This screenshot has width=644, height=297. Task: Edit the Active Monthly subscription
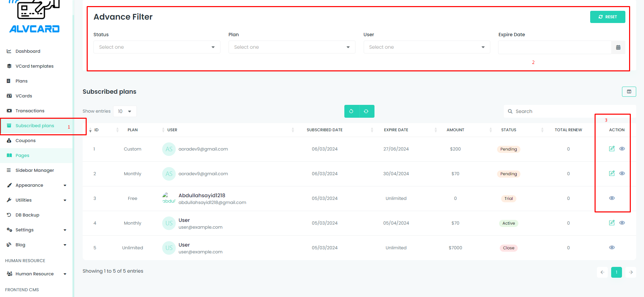tap(612, 223)
